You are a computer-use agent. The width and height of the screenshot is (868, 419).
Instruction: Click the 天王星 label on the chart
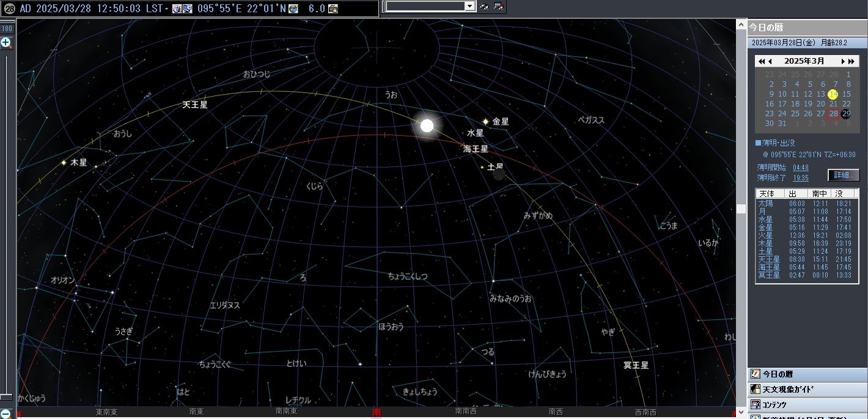195,105
